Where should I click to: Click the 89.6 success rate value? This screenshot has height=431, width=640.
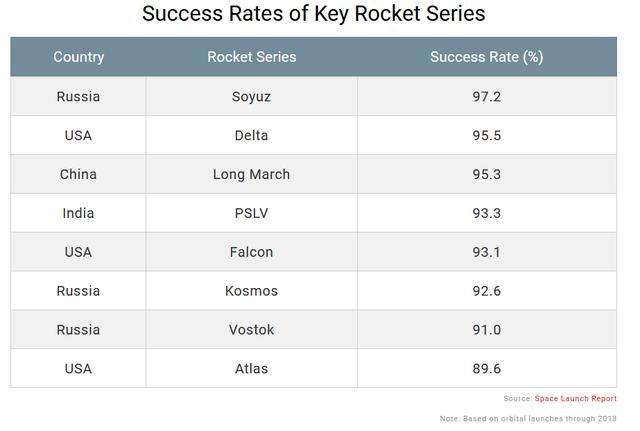[x=487, y=369]
